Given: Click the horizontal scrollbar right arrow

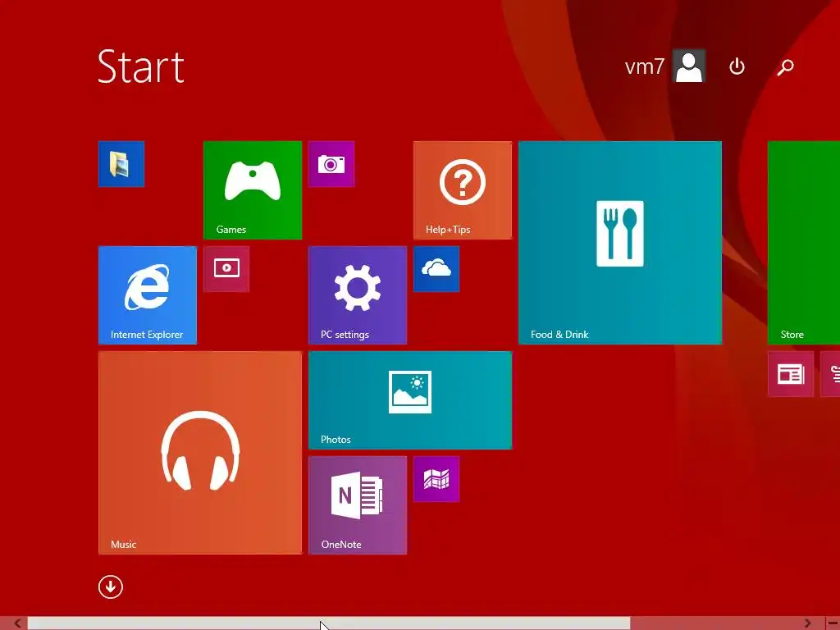Looking at the screenshot, I should [x=807, y=623].
